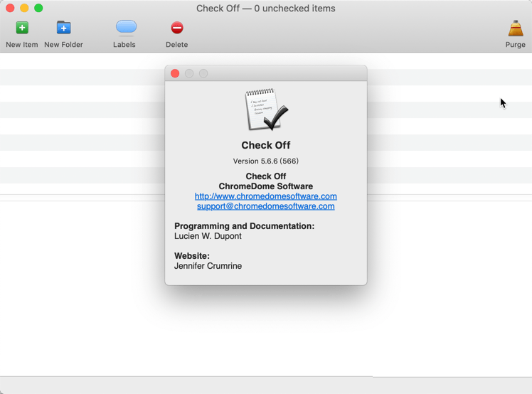Click the Programming and Documentation heading
The height and width of the screenshot is (394, 532).
pyautogui.click(x=244, y=226)
